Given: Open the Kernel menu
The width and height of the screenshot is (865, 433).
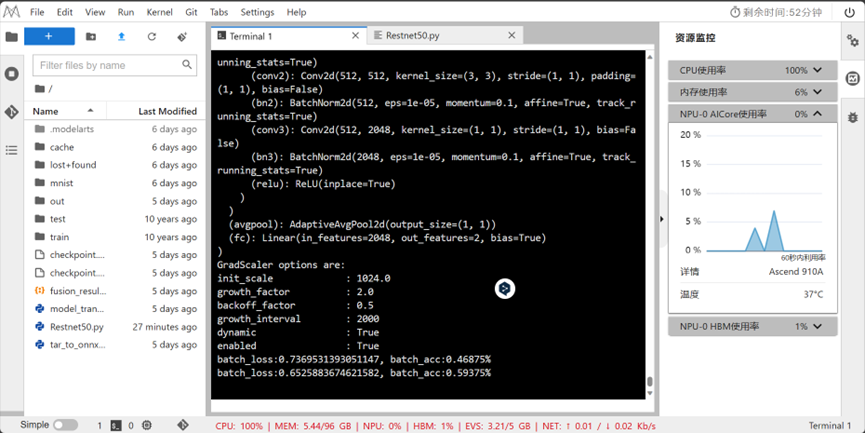Looking at the screenshot, I should coord(159,12).
